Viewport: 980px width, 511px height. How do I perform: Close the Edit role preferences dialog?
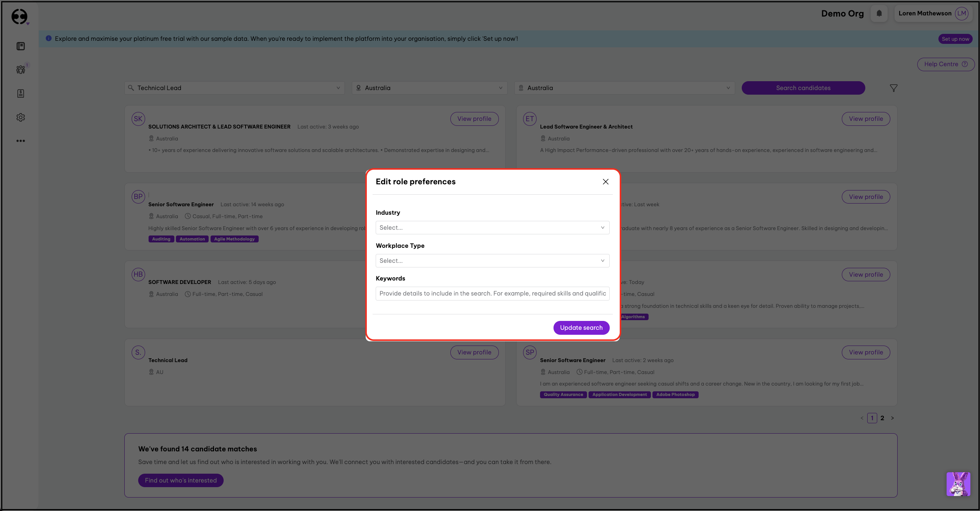pyautogui.click(x=605, y=182)
